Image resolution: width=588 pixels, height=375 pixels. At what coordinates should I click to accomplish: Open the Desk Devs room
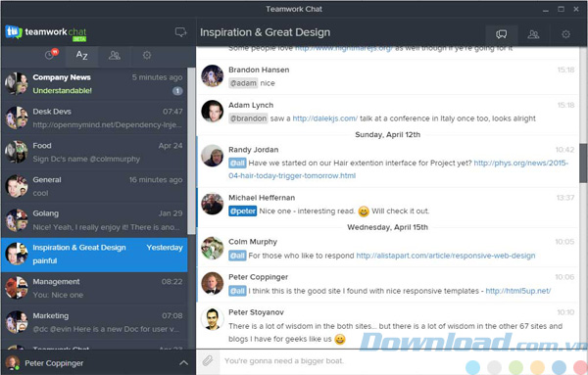pos(94,118)
